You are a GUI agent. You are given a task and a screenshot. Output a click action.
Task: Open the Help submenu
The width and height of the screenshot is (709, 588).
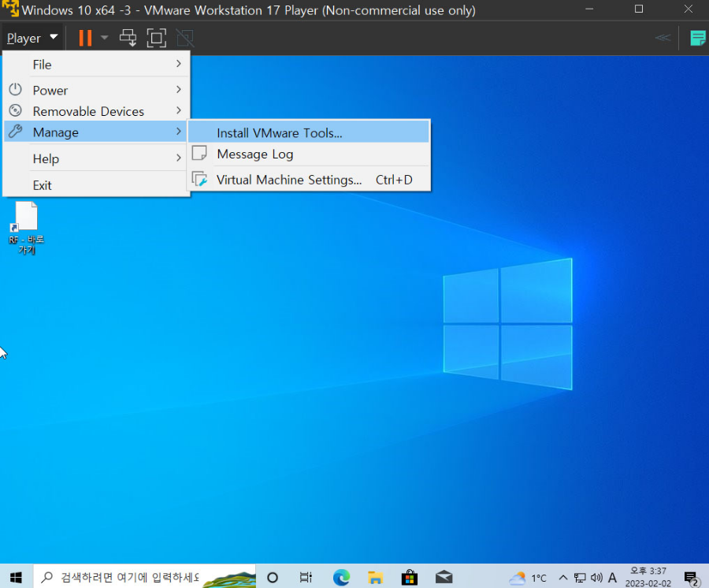click(x=96, y=158)
